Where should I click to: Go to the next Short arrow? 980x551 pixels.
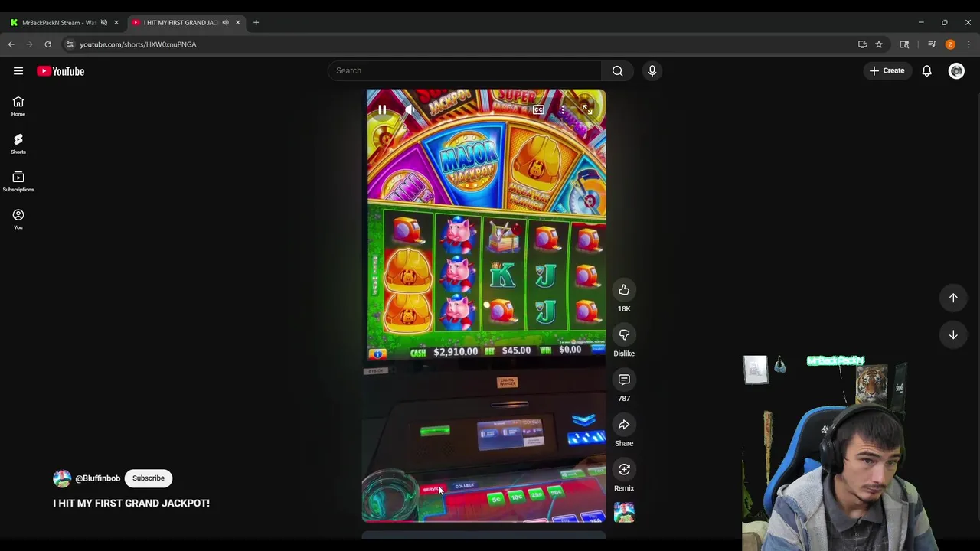click(953, 334)
